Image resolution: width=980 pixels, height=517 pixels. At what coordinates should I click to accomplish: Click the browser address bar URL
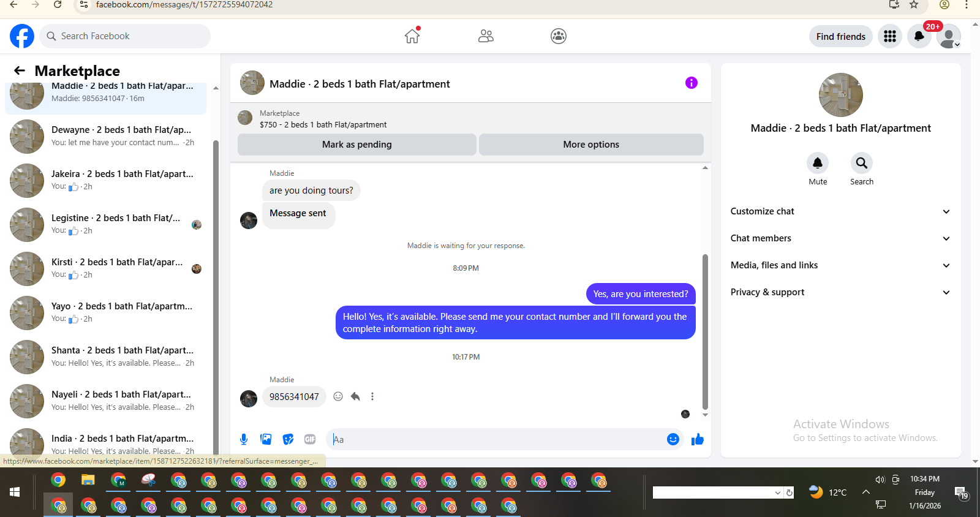tap(184, 5)
